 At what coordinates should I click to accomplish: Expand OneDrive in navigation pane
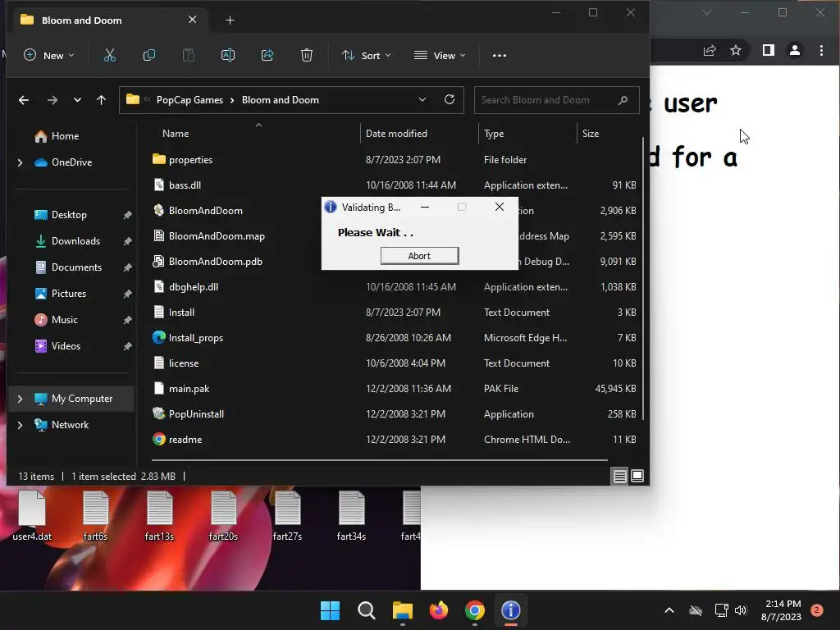click(20, 162)
